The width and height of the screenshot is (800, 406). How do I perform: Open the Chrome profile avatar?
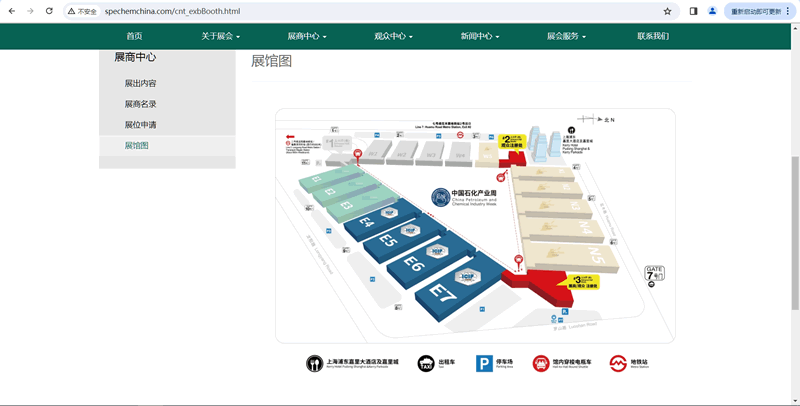tap(712, 11)
